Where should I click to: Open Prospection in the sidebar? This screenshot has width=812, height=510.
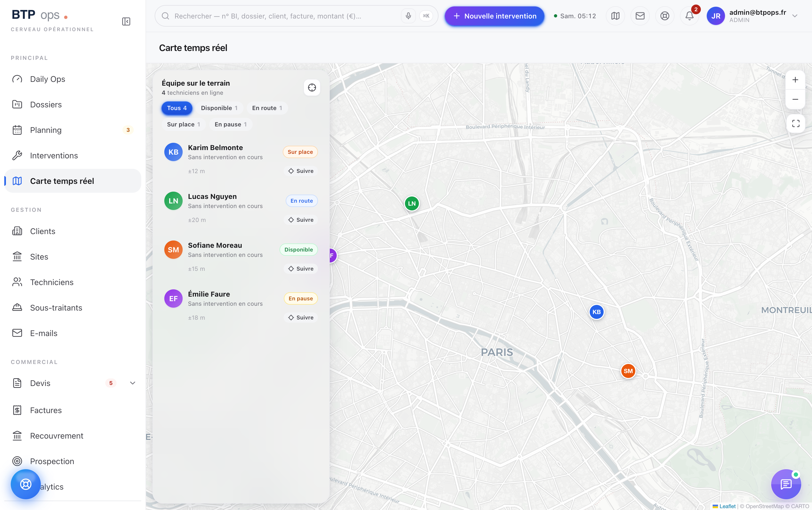pyautogui.click(x=73, y=461)
